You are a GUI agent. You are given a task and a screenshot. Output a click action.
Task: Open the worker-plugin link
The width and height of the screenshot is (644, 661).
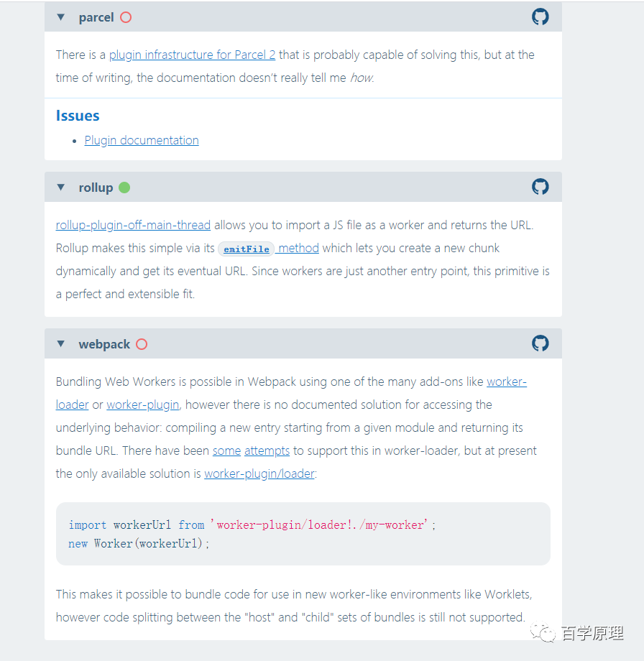coord(143,405)
